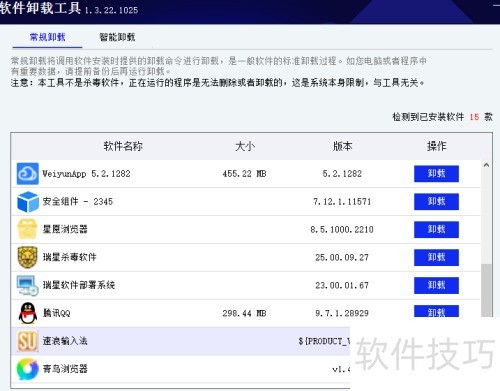Uninstall WeiyunApp 5.2.1282 with 卸载 button
The width and height of the screenshot is (500, 391).
point(436,174)
